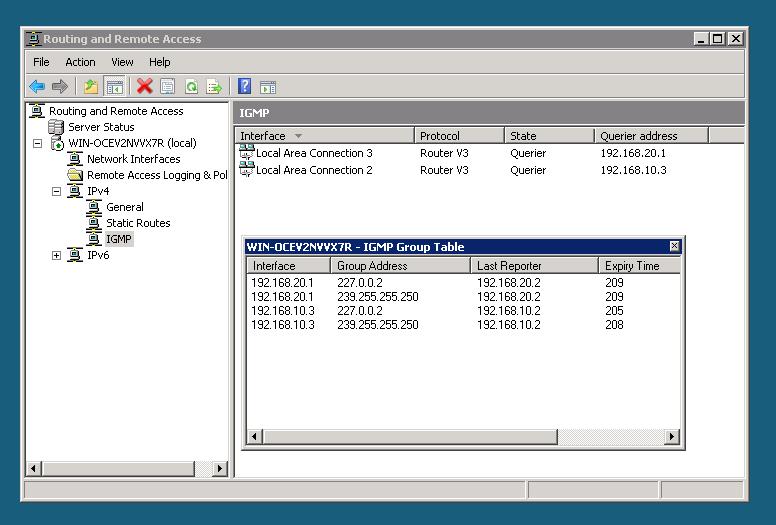776x525 pixels.
Task: Expand the IPv6 tree node
Action: [x=56, y=255]
